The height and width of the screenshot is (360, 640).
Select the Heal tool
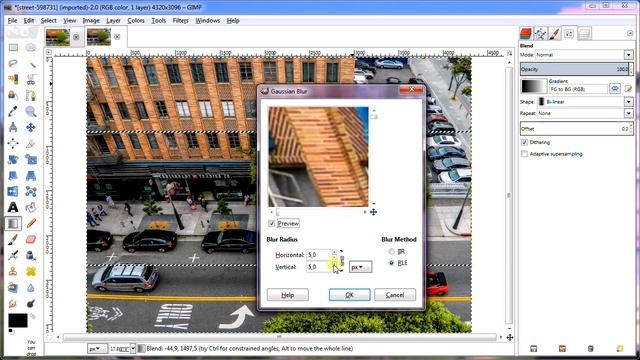pos(31,271)
